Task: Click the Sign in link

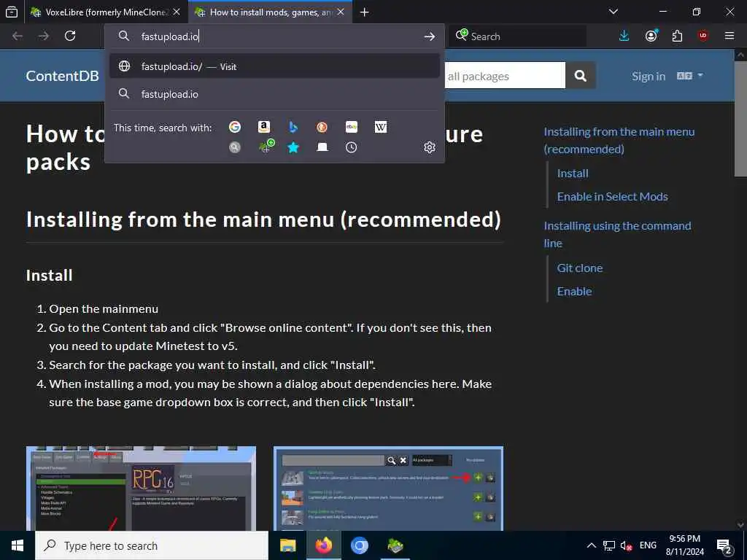Action: click(649, 76)
